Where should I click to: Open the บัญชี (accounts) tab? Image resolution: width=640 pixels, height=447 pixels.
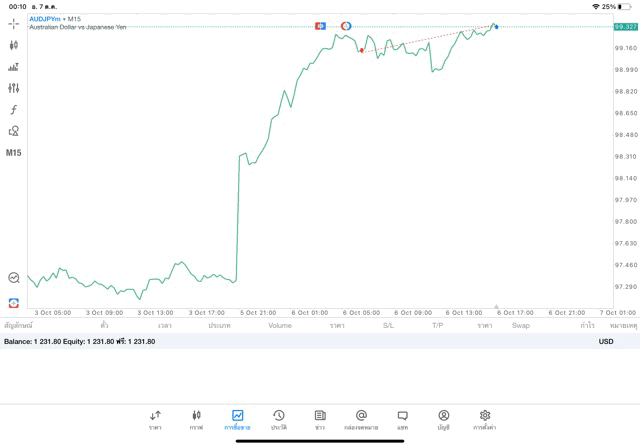pos(443,420)
